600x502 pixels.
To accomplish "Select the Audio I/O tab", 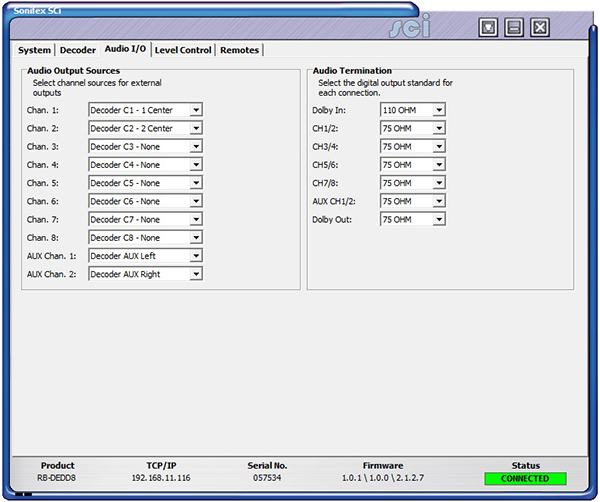I will (125, 49).
